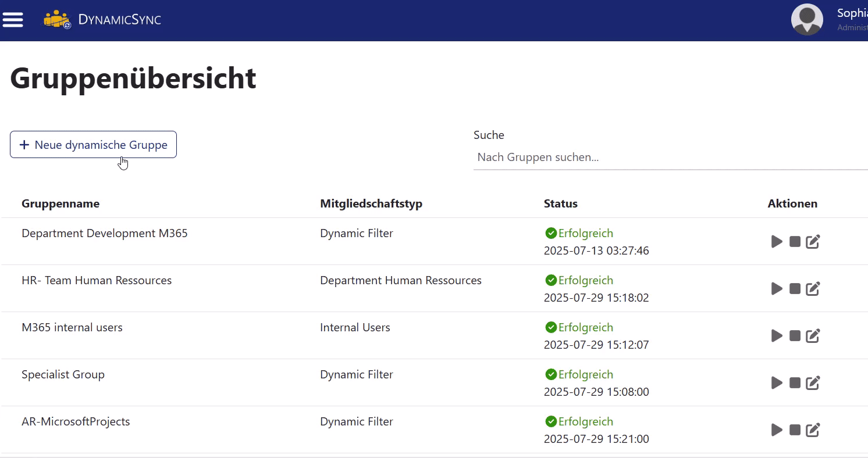Edit the M365 internal users group
The width and height of the screenshot is (868, 458).
[813, 335]
